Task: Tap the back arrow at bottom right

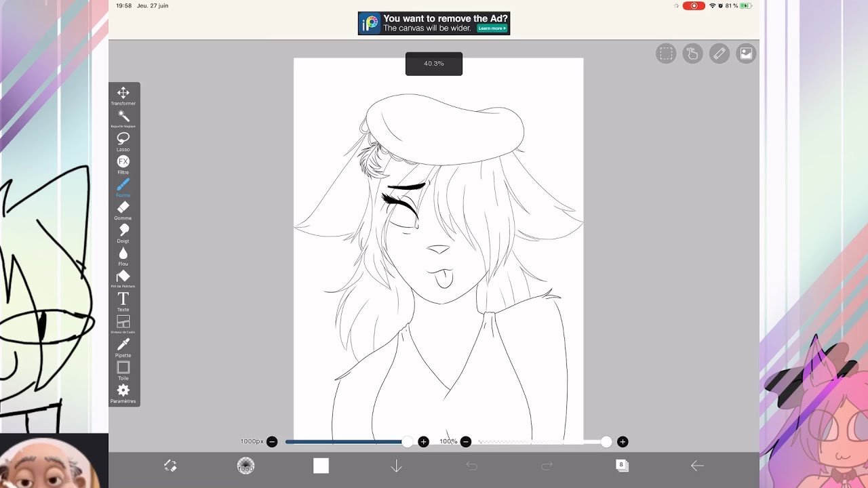Action: pyautogui.click(x=697, y=466)
